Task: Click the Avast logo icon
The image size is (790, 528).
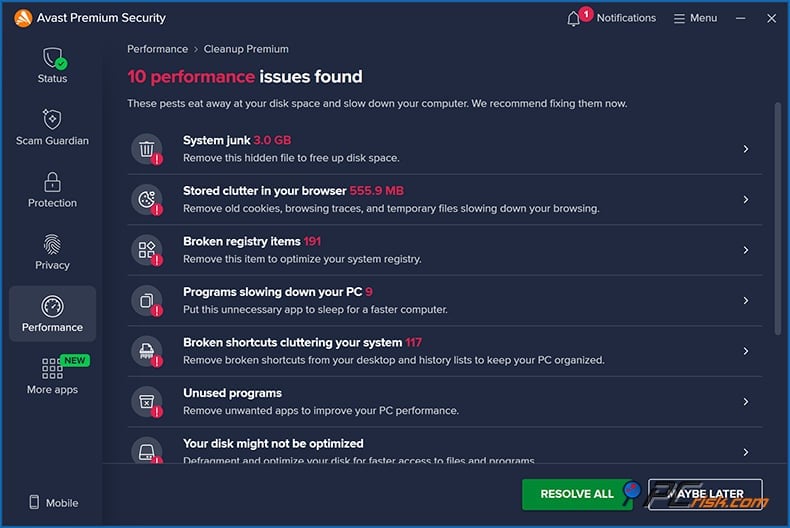Action: [x=23, y=18]
